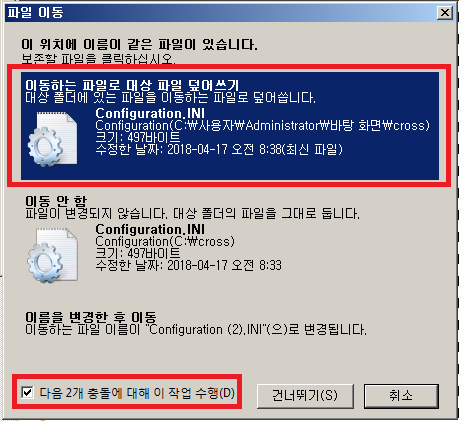
Task: Click the Configuration (2).INI rename description
Action: coord(196,330)
